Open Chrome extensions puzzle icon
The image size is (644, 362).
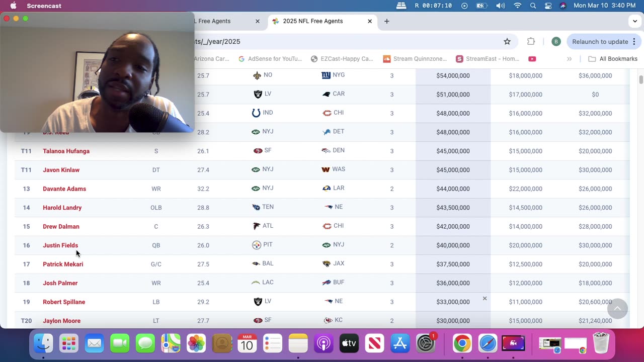pos(531,42)
